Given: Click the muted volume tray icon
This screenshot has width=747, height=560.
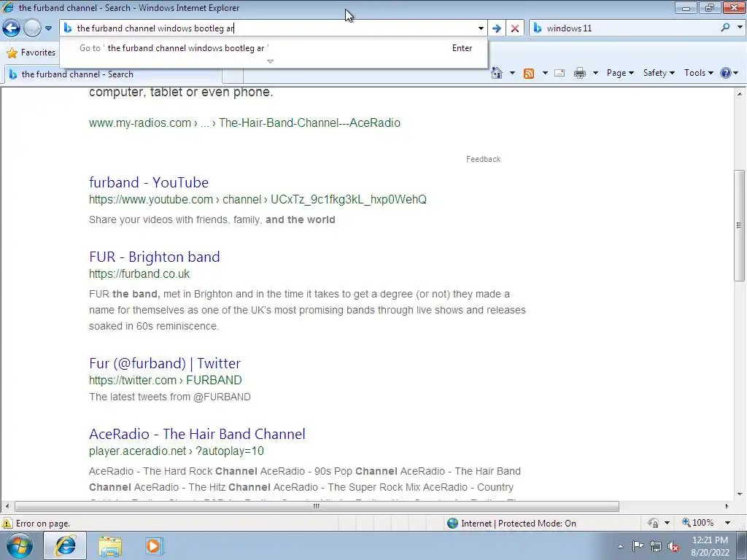Looking at the screenshot, I should pos(673,546).
